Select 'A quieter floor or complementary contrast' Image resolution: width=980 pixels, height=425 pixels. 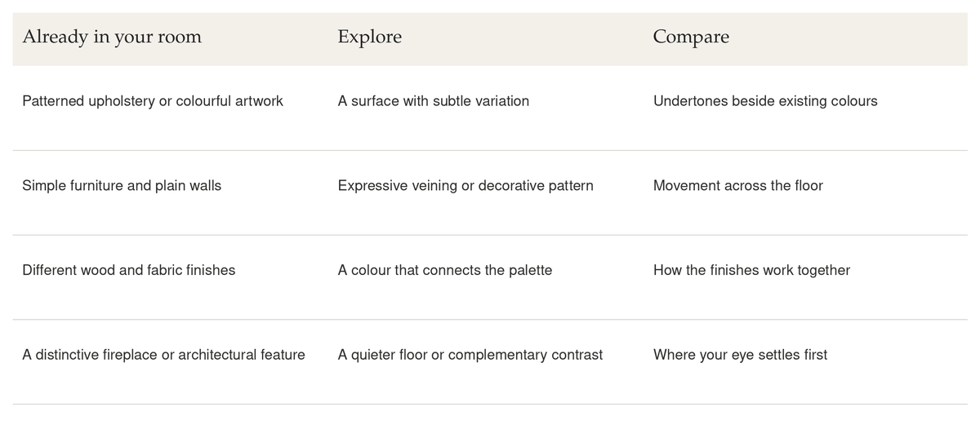point(470,355)
